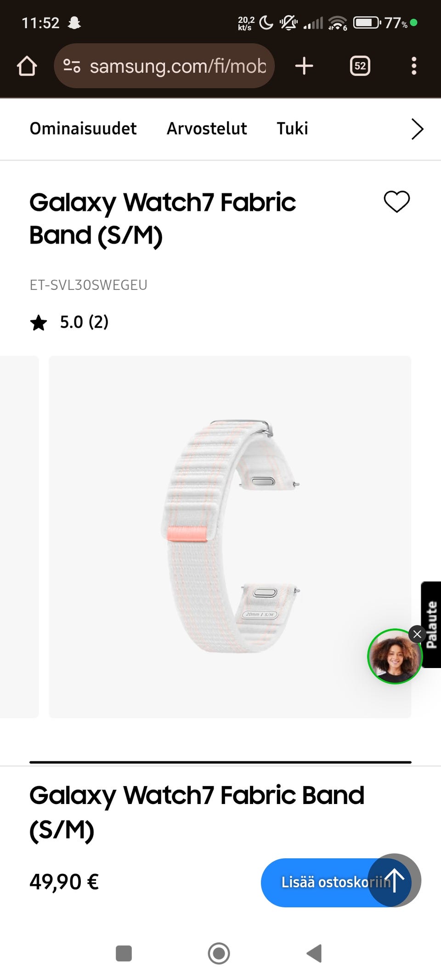Open a new tab with plus icon

point(304,66)
